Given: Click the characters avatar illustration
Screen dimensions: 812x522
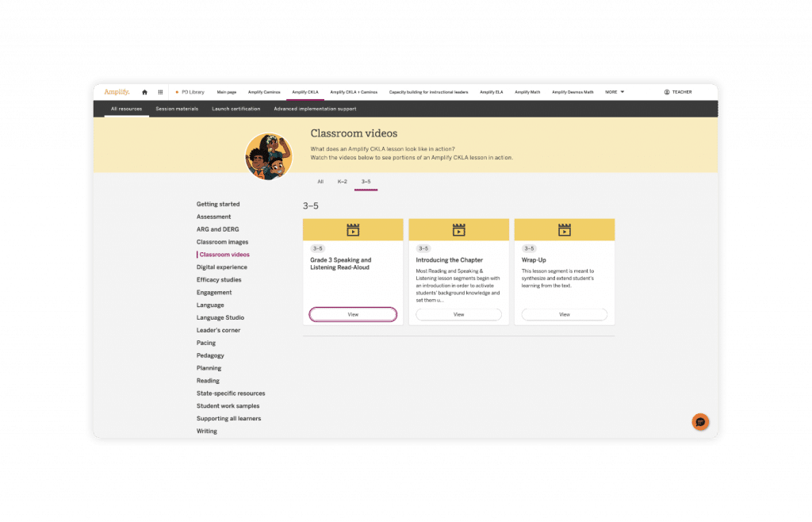Looking at the screenshot, I should [x=269, y=156].
